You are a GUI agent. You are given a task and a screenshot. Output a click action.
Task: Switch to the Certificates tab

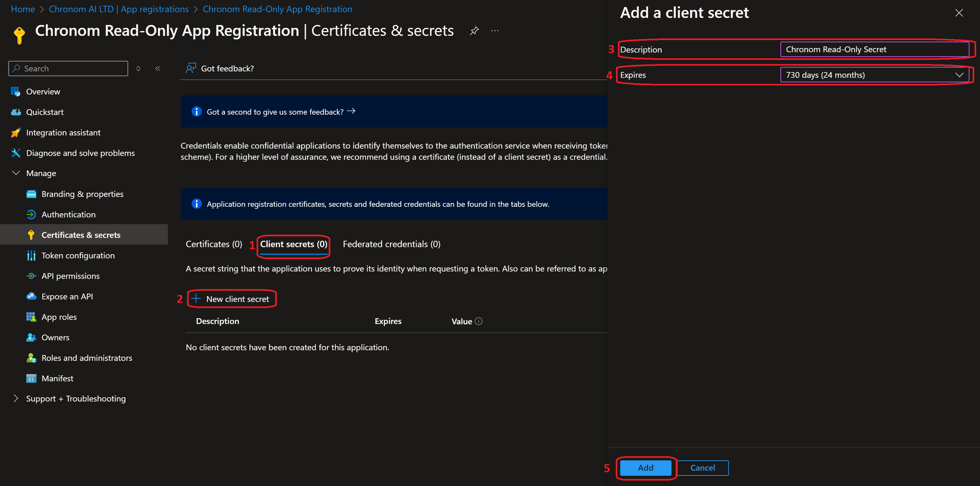(213, 244)
